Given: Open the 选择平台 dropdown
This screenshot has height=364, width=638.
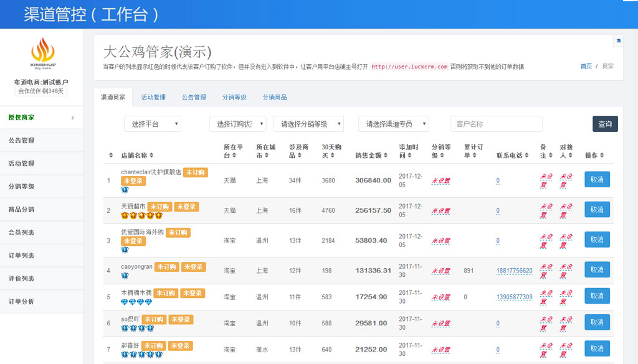Looking at the screenshot, I should point(153,124).
